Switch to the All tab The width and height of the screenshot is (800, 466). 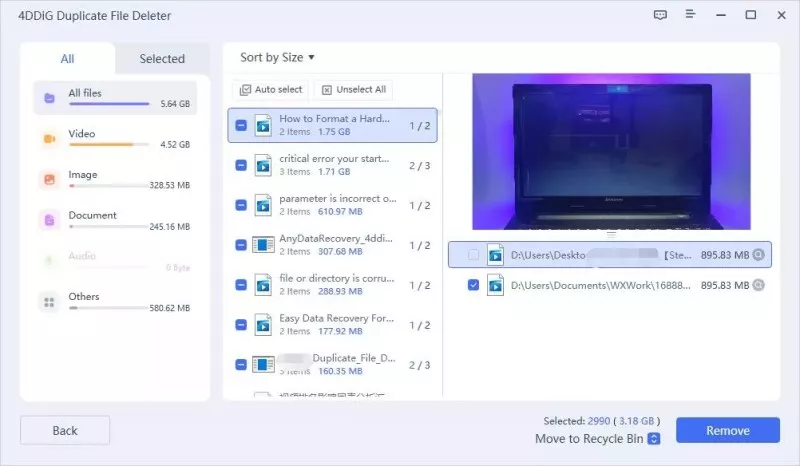[x=67, y=59]
